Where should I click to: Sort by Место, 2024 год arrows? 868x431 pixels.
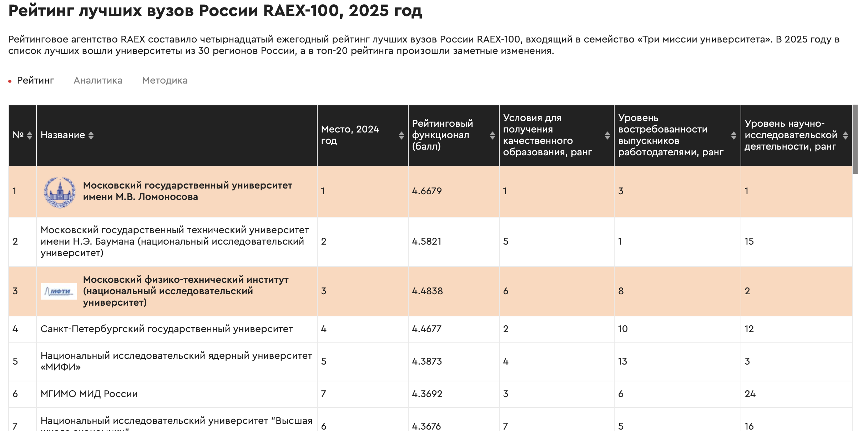pos(402,135)
